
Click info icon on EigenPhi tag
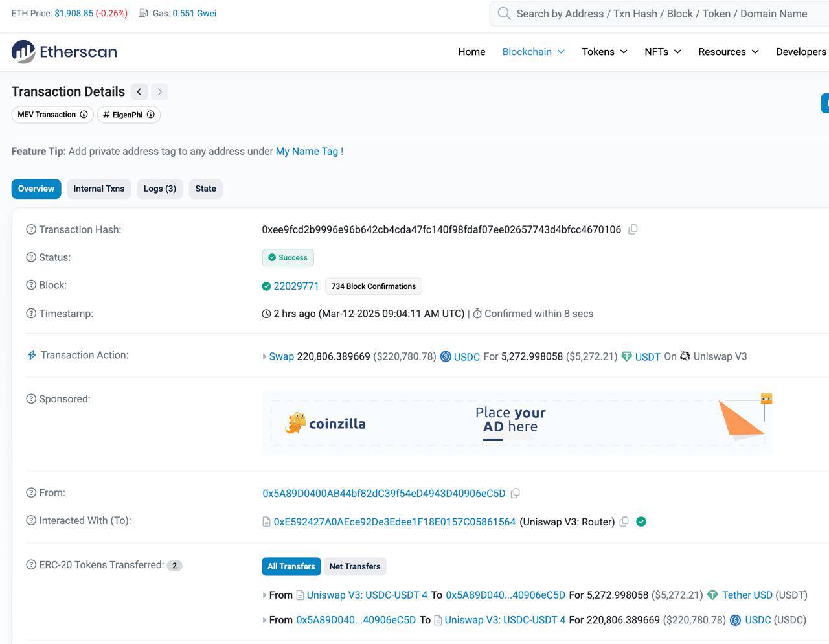151,115
